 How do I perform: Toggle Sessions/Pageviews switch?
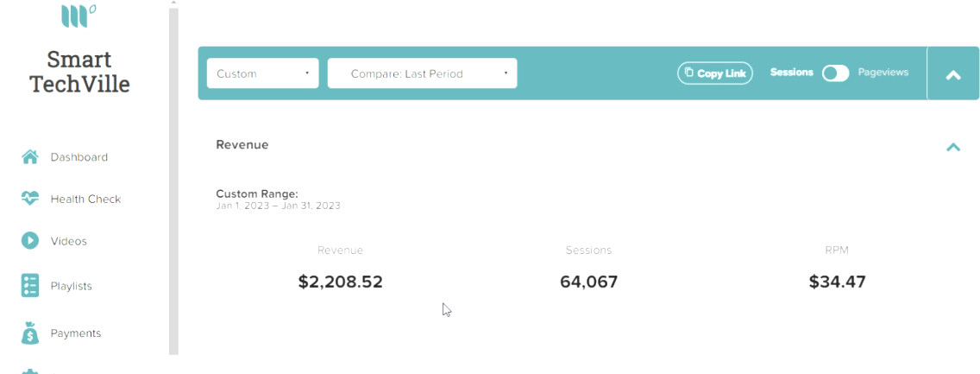[836, 73]
